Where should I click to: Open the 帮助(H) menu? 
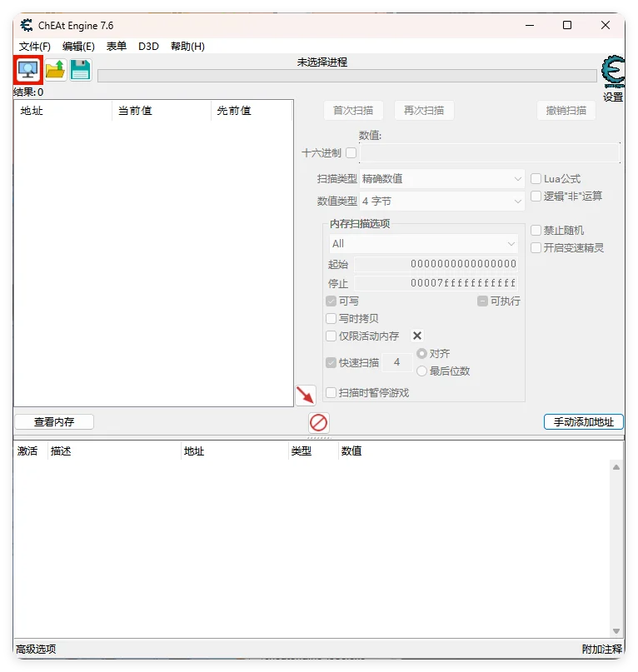click(x=187, y=47)
